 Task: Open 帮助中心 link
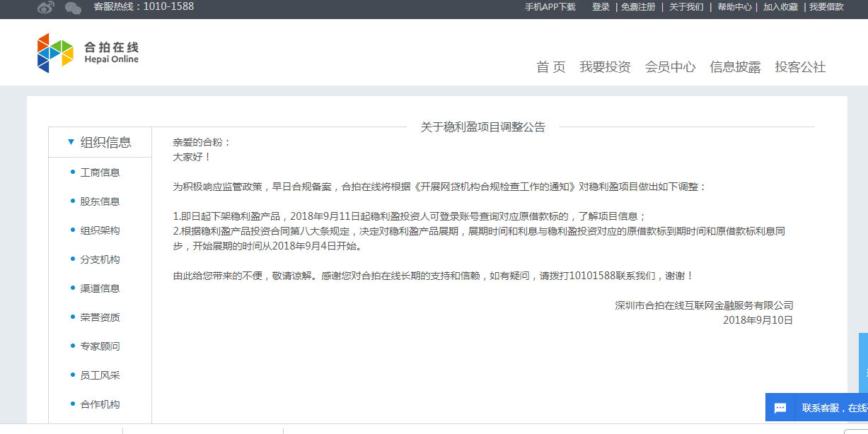pyautogui.click(x=734, y=7)
